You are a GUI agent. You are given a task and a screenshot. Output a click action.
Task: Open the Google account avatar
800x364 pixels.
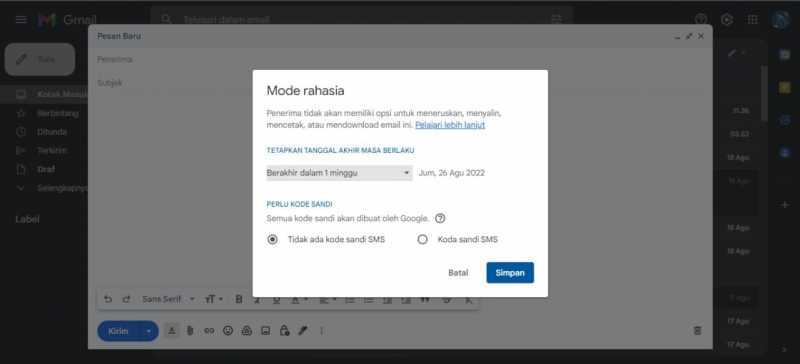pos(781,19)
